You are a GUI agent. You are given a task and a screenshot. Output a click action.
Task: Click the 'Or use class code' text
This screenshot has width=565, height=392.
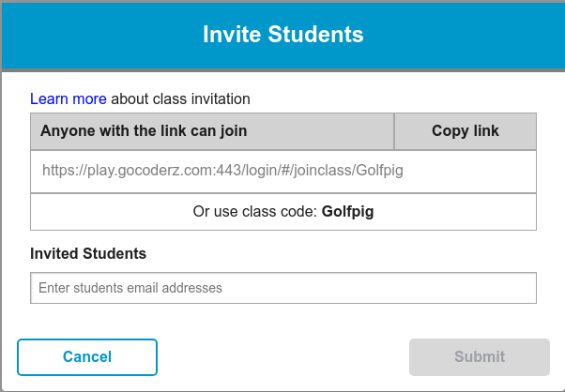254,212
